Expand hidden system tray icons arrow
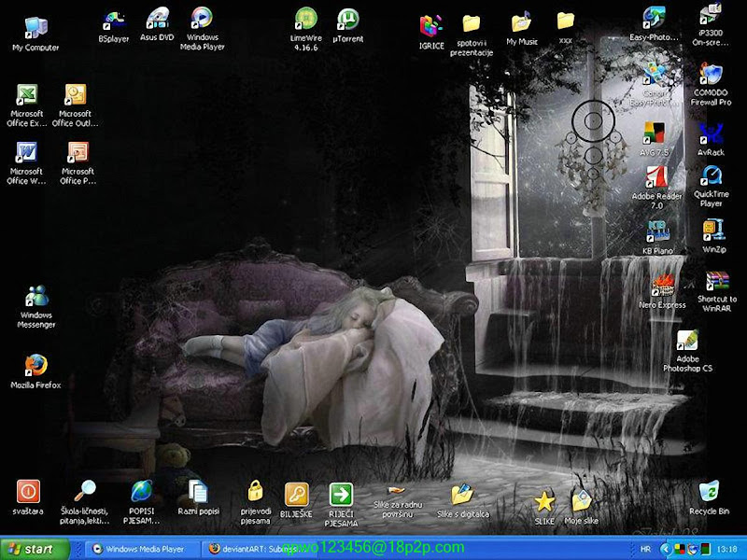Image resolution: width=747 pixels, height=560 pixels. [x=666, y=549]
